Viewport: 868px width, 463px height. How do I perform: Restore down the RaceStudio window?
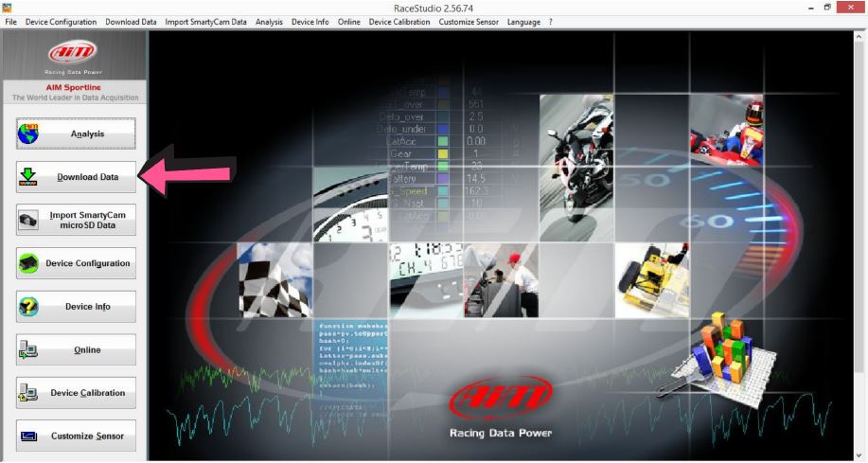(x=827, y=8)
